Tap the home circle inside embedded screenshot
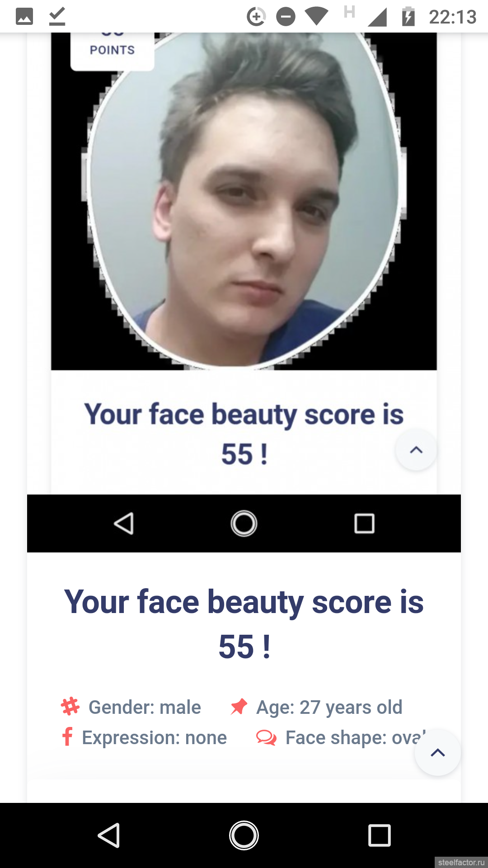 (x=244, y=524)
